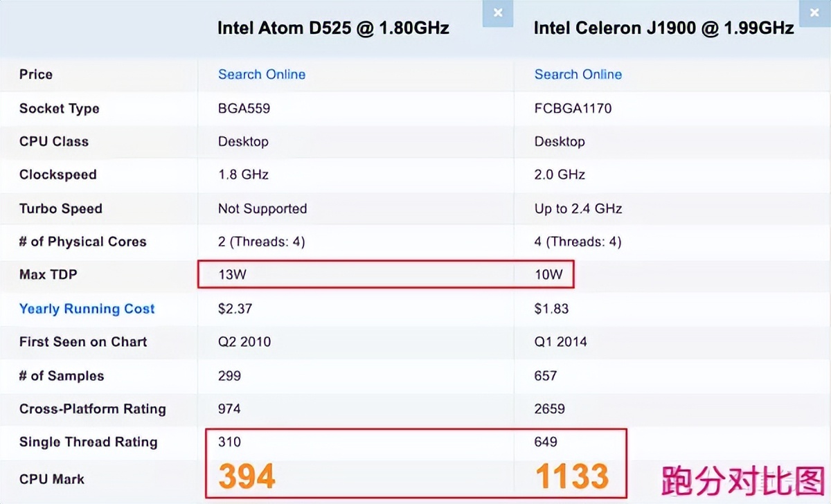Open Search Online link for Atom D525
Screen dimensions: 831x504
tap(262, 74)
